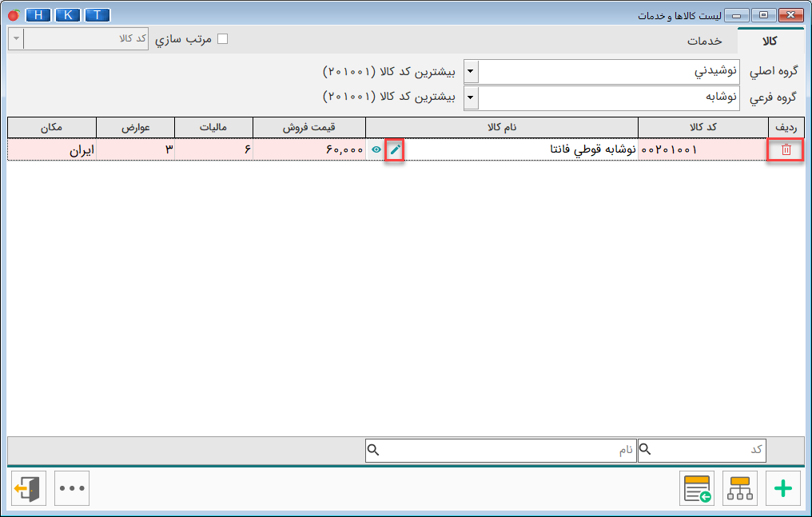Image resolution: width=812 pixels, height=517 pixels.
Task: Open the گروه اصلي dropdown
Action: (471, 72)
